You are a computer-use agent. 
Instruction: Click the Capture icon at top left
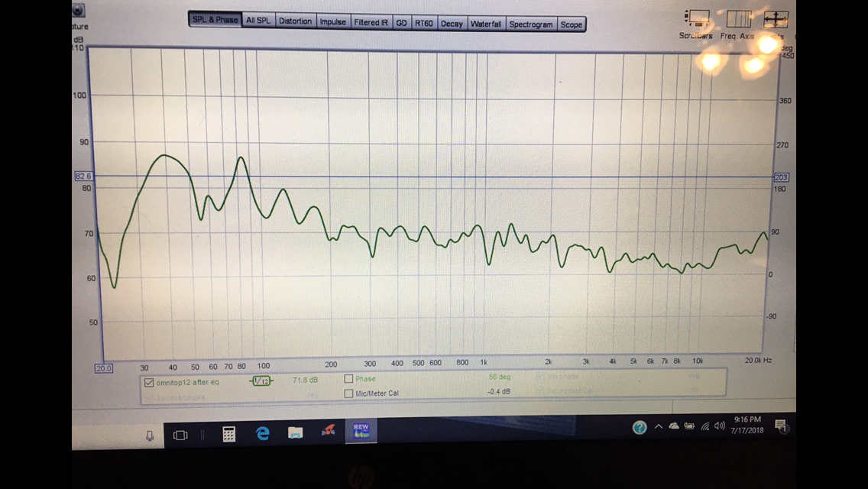point(79,11)
